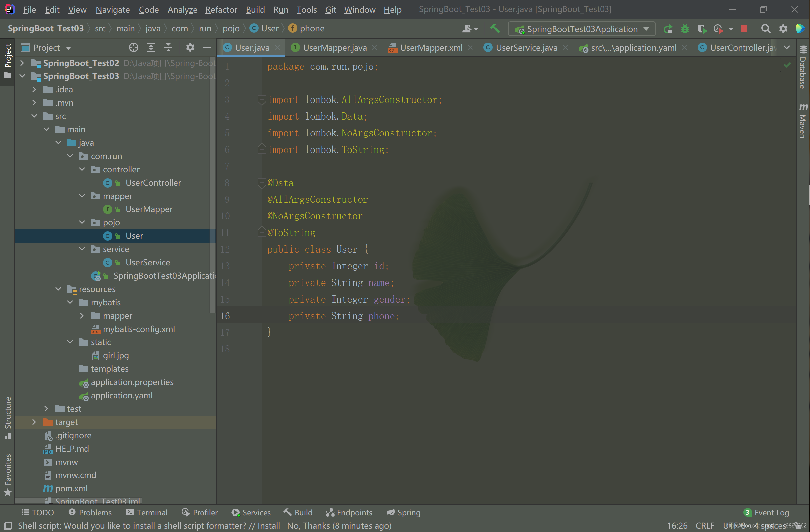Open the Build tool window

(x=298, y=513)
